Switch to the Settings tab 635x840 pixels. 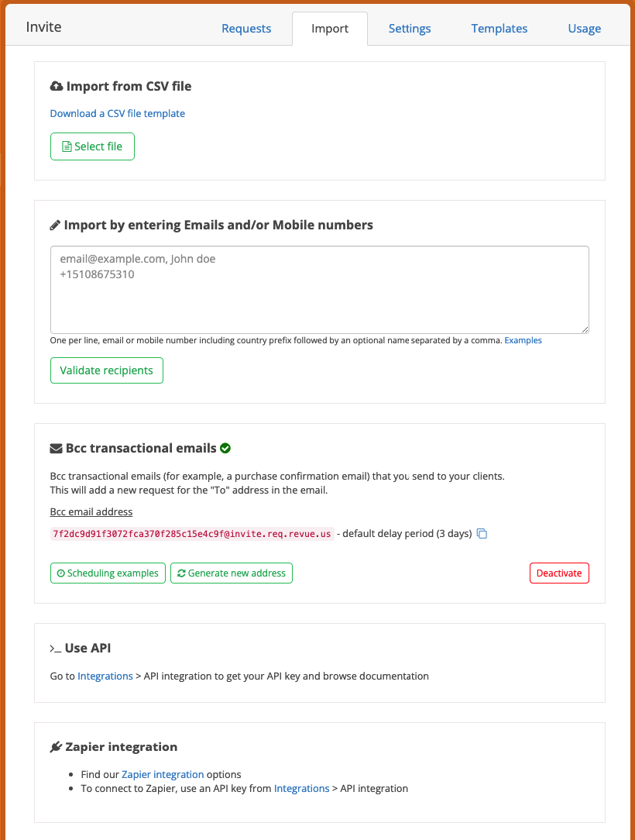pyautogui.click(x=410, y=29)
